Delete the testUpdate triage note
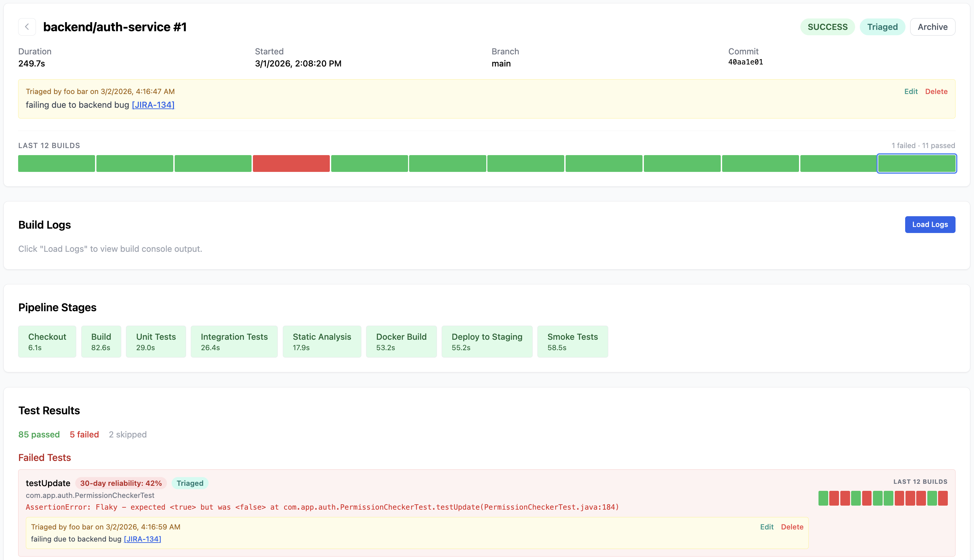 792,527
